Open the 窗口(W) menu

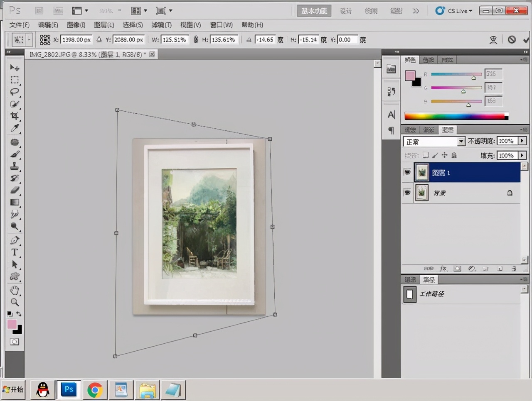tap(221, 25)
